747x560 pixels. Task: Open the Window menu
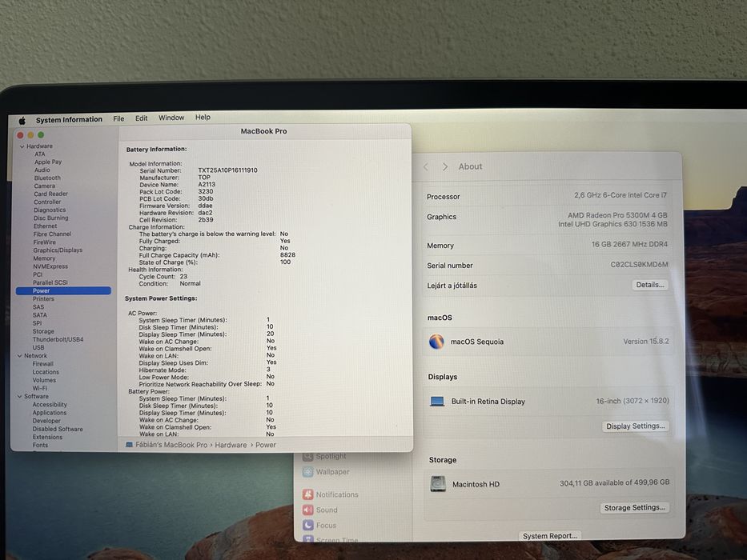point(171,118)
